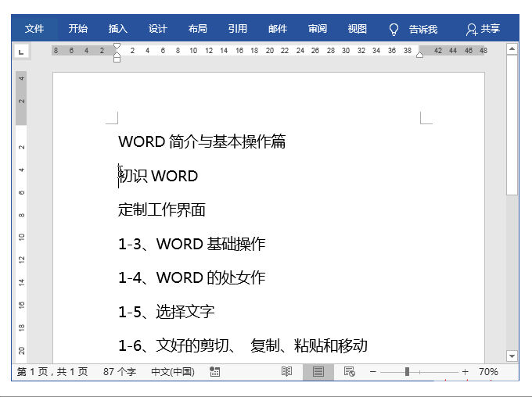Image resolution: width=532 pixels, height=397 pixels.
Task: Click the vertical scrollbar down arrow
Action: pos(512,356)
